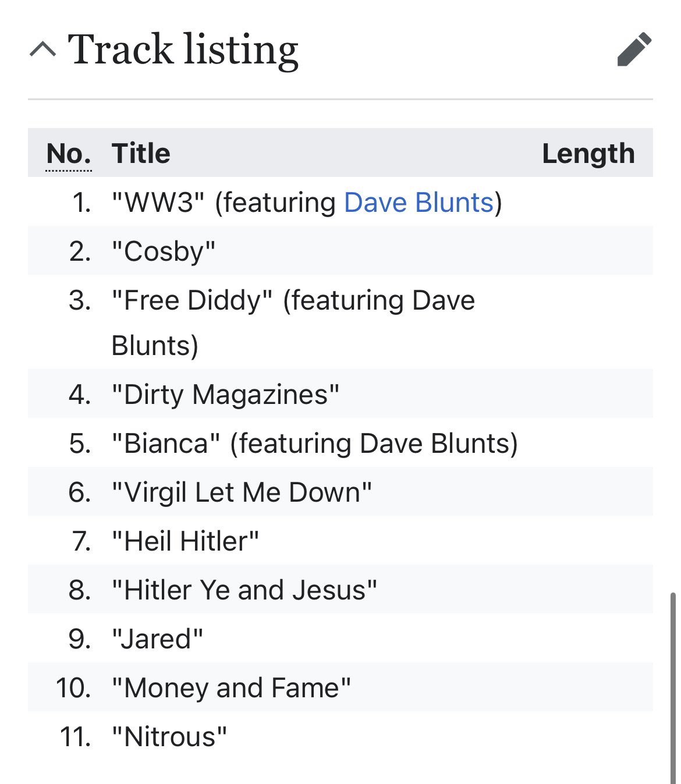The height and width of the screenshot is (784, 681).
Task: Click the number 10 in No. column
Action: [x=74, y=688]
